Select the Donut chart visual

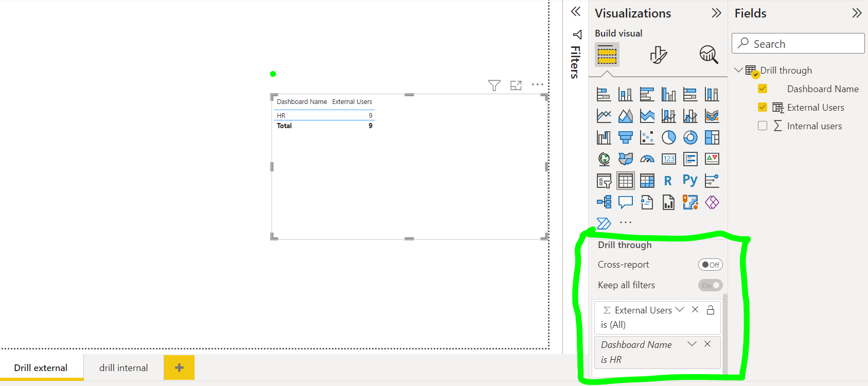[690, 137]
